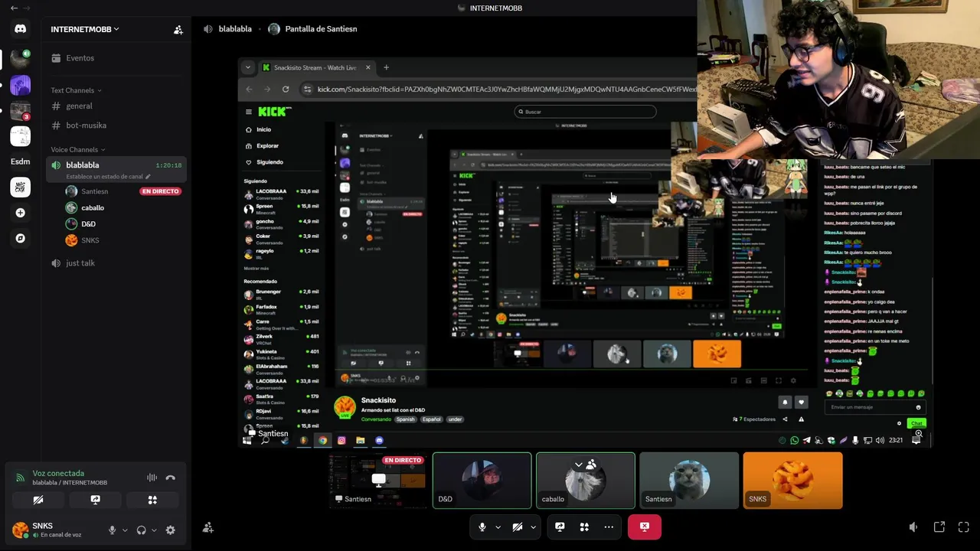Viewport: 980px width, 551px height.
Task: Select the Snackisito Stream browser tab
Action: pos(316,67)
